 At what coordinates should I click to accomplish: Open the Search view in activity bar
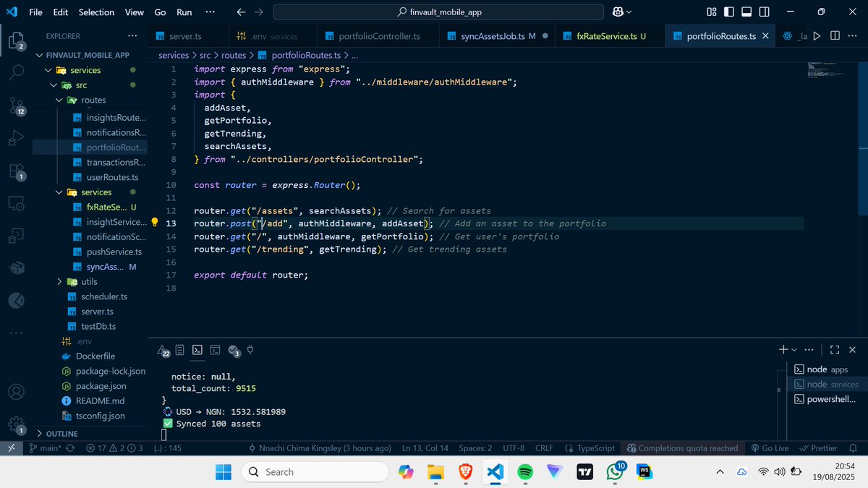(16, 72)
